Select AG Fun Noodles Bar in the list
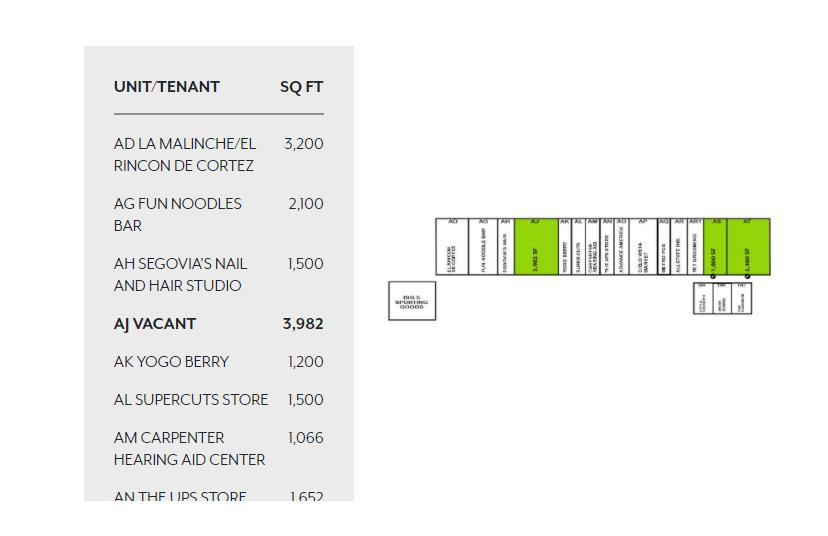 click(x=178, y=214)
